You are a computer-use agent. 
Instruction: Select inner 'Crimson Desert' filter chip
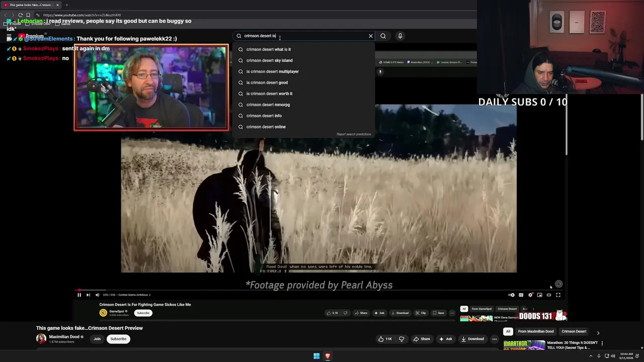click(x=507, y=309)
